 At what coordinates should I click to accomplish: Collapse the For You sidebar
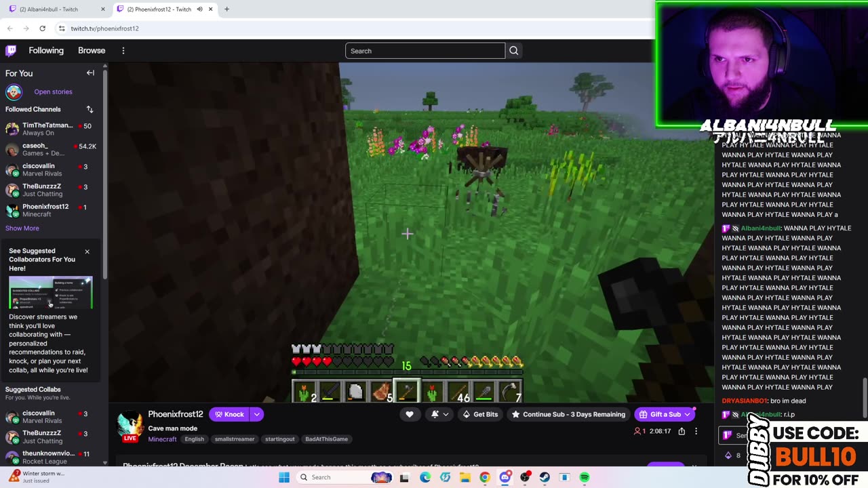click(x=90, y=73)
